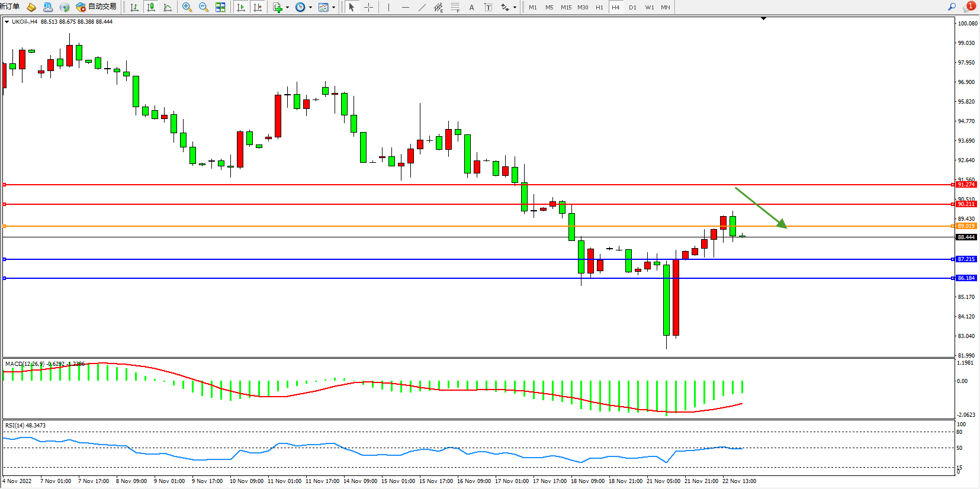Switch to the D1 timeframe
This screenshot has width=980, height=489.
pos(632,7)
